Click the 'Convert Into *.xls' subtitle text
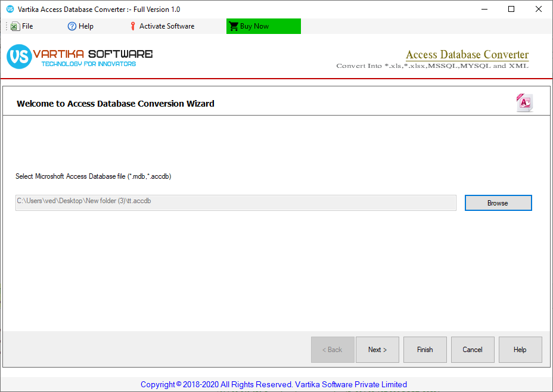The image size is (553, 392). [433, 66]
